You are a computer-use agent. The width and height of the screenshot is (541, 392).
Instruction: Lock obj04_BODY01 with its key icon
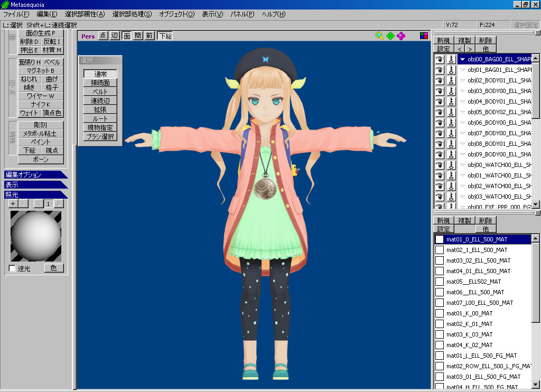coord(451,101)
